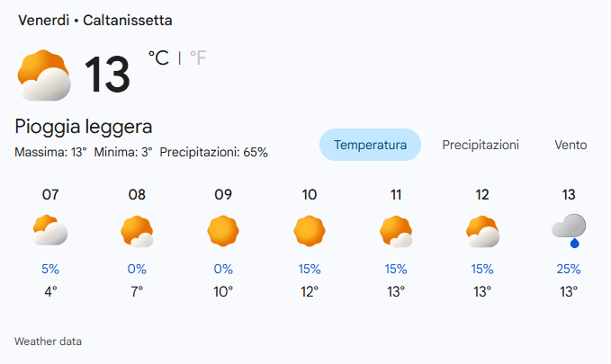Switch to the Precipitazioni tab

(481, 145)
